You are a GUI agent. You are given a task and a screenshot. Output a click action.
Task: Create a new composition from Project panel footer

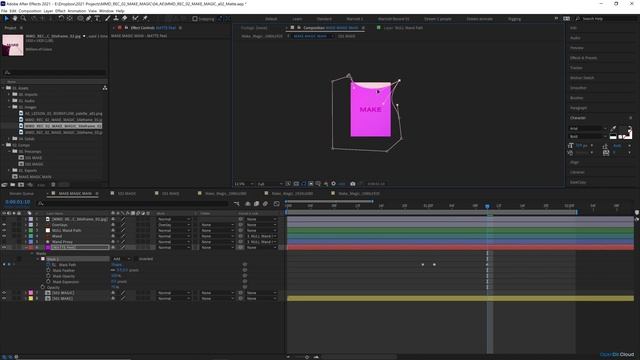[21, 185]
